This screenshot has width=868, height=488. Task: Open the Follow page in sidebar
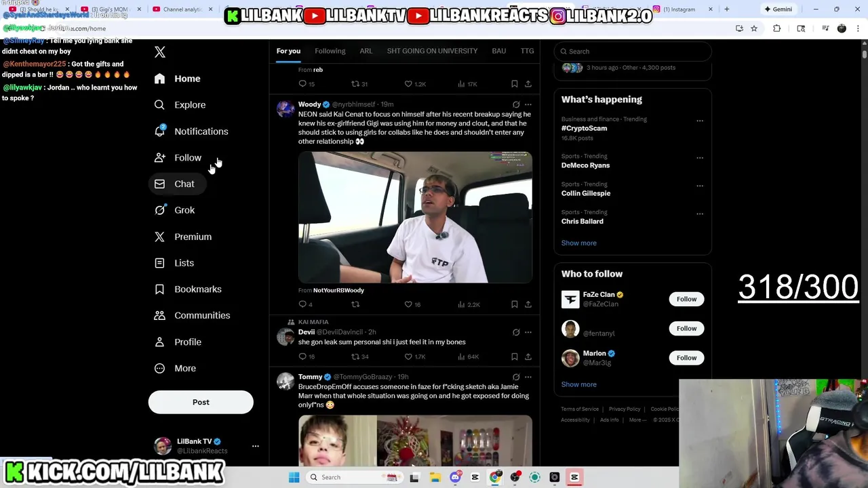coord(178,157)
